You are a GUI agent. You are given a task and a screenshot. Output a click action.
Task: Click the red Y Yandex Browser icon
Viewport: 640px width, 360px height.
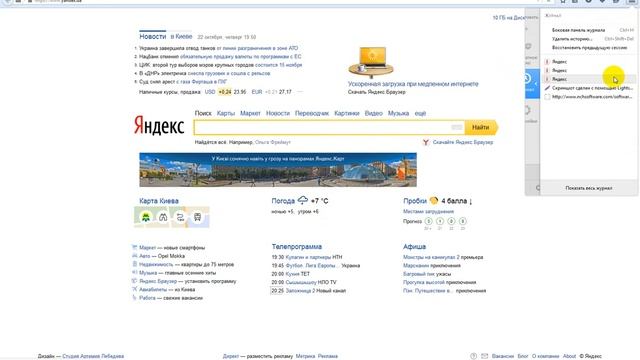(x=426, y=142)
